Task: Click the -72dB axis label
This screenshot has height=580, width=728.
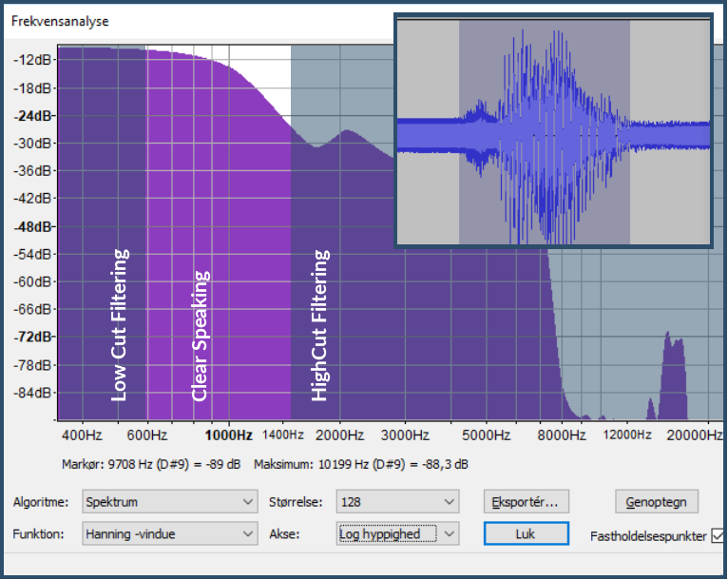Action: [x=33, y=337]
